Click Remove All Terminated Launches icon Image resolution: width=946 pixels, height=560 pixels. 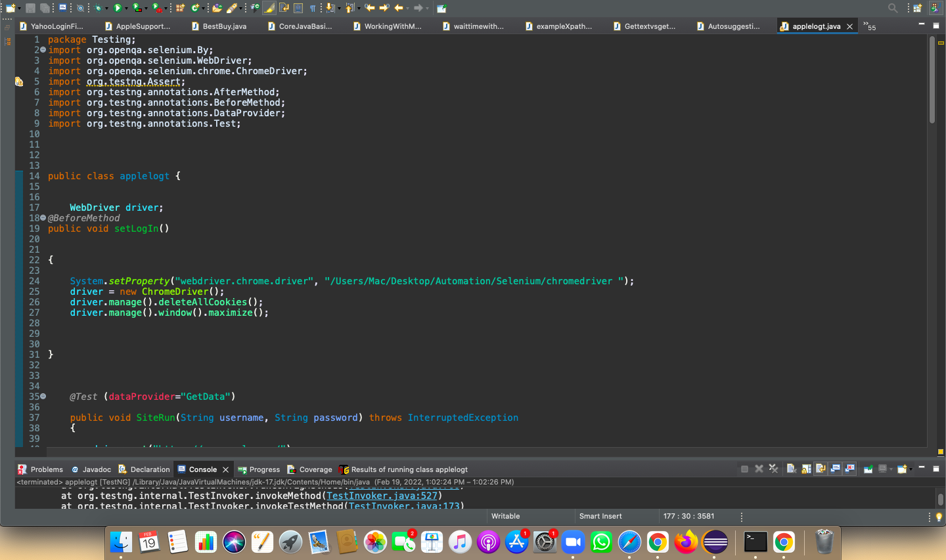773,469
